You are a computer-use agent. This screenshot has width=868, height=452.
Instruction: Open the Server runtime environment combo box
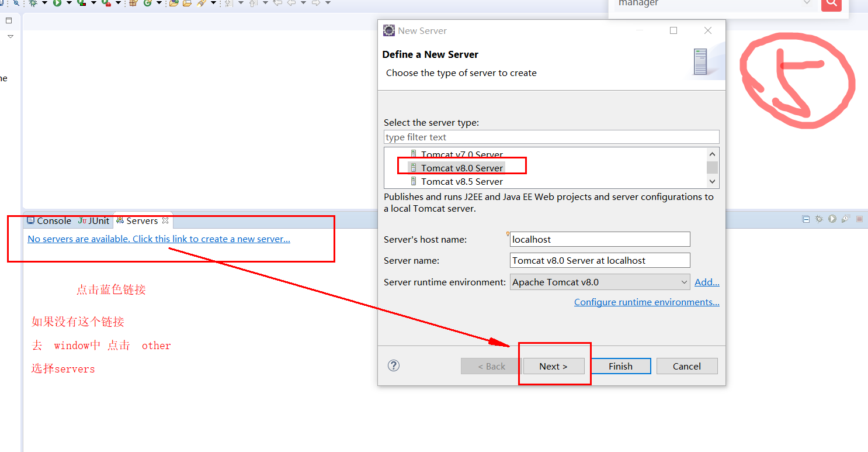click(x=600, y=282)
